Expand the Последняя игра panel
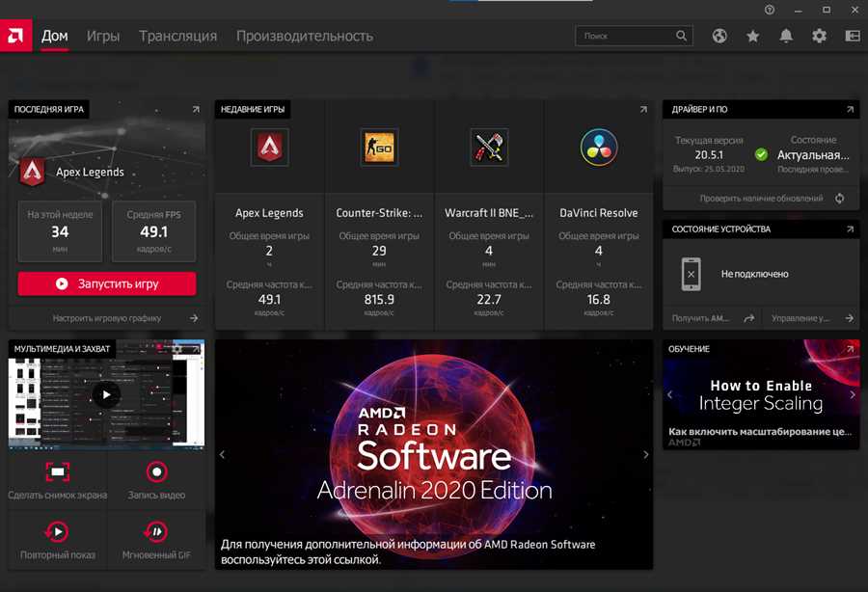Viewport: 868px width, 592px height. (x=196, y=110)
